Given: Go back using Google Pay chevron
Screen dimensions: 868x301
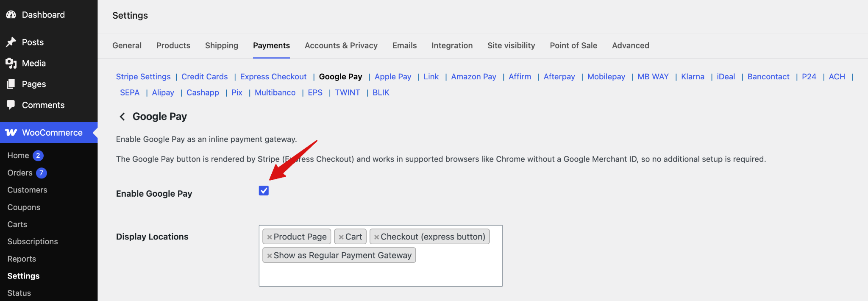Looking at the screenshot, I should coord(122,117).
